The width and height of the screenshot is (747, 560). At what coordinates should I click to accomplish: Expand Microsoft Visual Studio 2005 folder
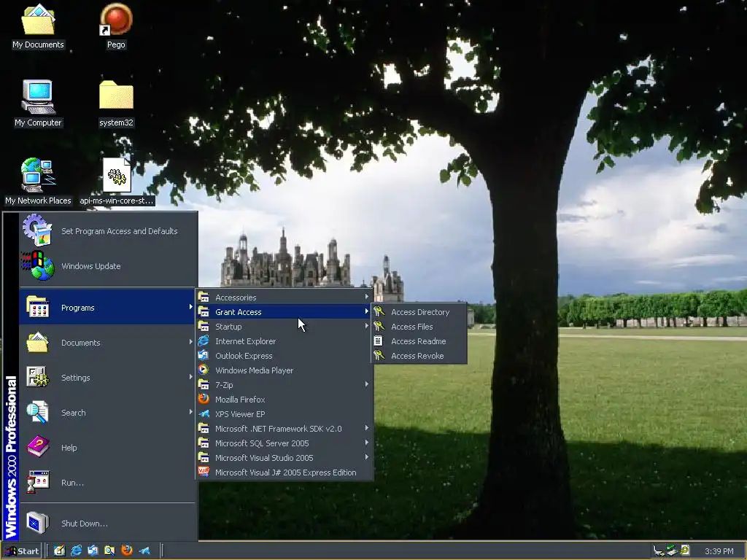(x=285, y=458)
